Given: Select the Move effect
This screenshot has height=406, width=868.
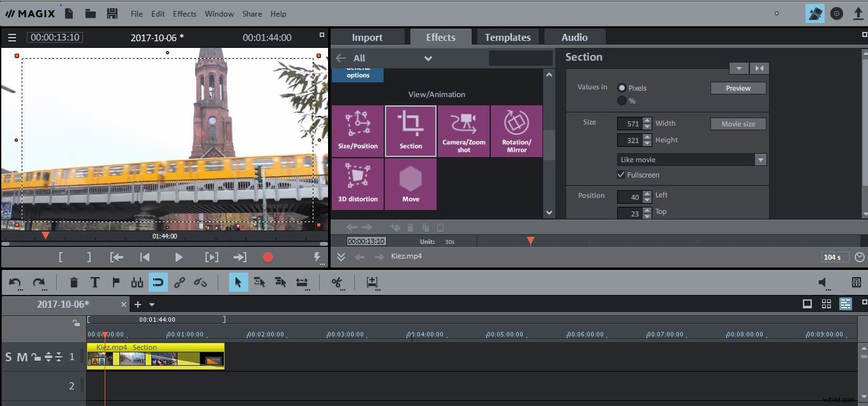Looking at the screenshot, I should pyautogui.click(x=410, y=184).
